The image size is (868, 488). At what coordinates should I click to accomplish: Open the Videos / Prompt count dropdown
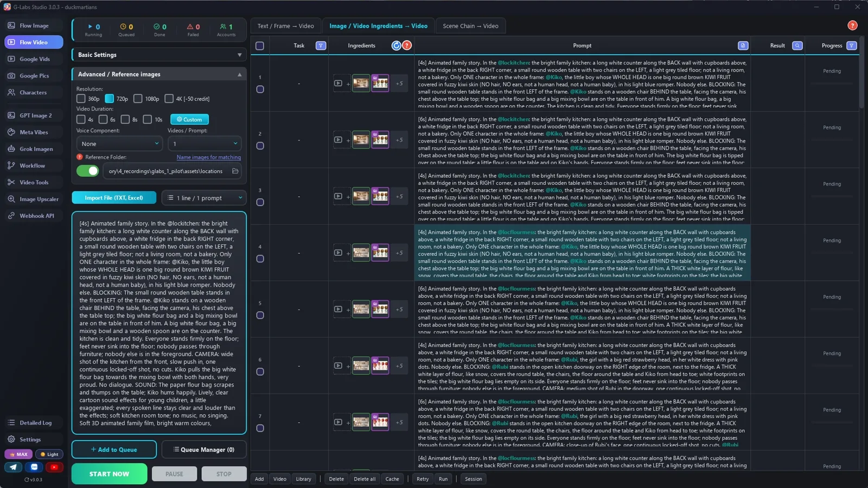click(x=205, y=144)
